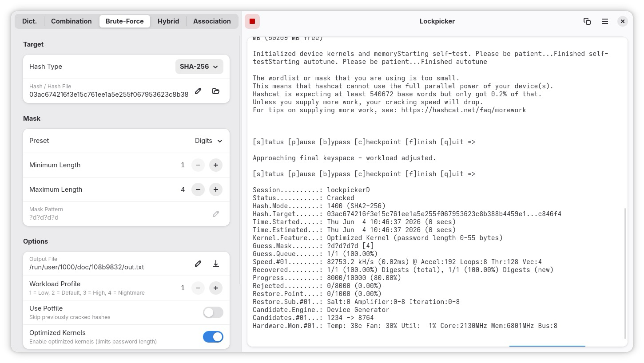Viewport: 644px width, 363px height.
Task: Decrease Maximum Length with minus button
Action: pos(198,189)
